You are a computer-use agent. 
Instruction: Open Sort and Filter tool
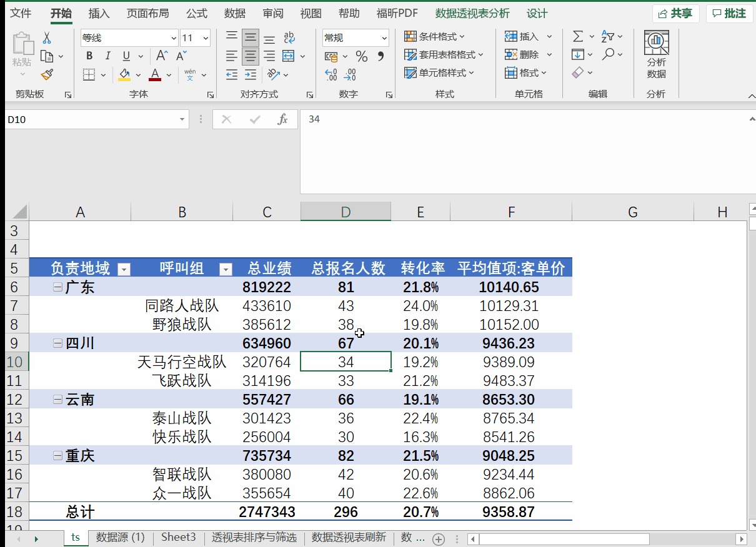[608, 37]
